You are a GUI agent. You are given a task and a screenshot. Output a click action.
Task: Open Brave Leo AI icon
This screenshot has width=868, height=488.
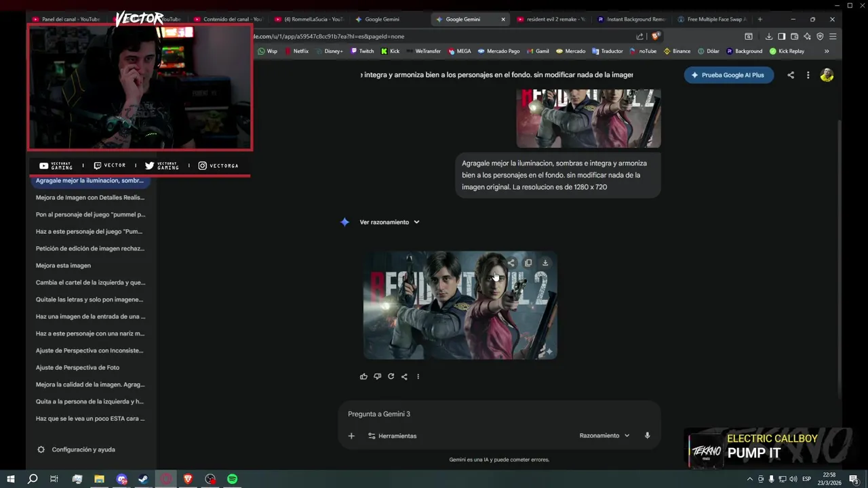click(807, 37)
